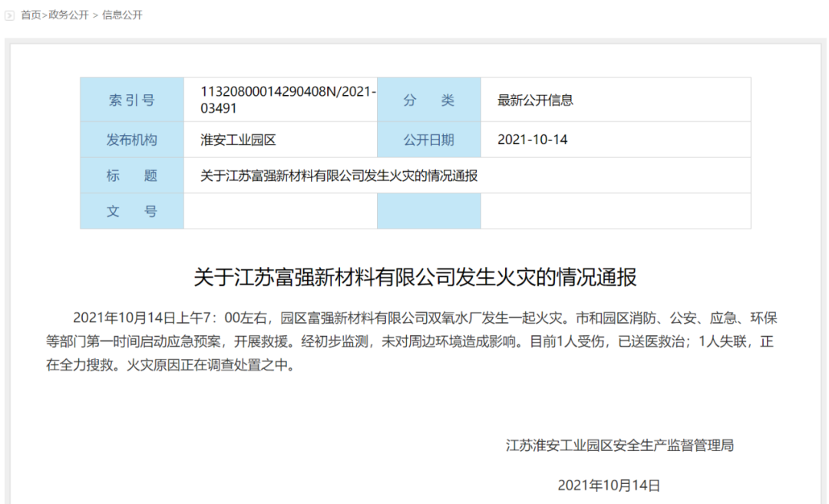This screenshot has width=829, height=504.
Task: Select the 索引号 header cell
Action: tap(131, 100)
